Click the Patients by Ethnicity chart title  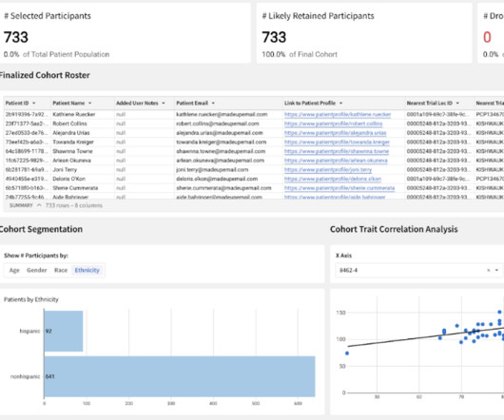click(x=31, y=299)
